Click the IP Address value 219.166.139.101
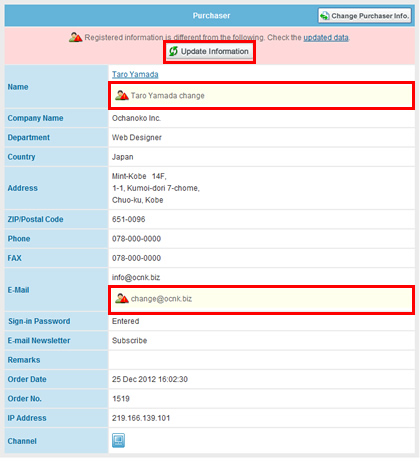Viewport: 420px width, 470px height. pos(141,418)
